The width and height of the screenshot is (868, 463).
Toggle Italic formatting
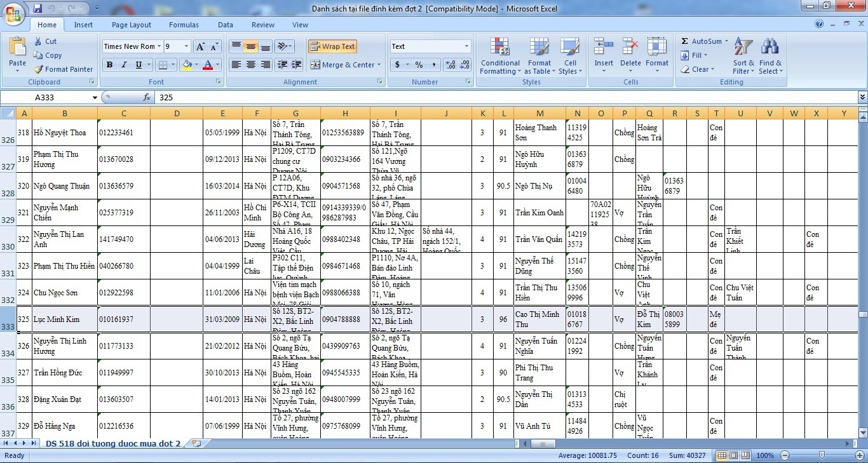click(x=124, y=65)
